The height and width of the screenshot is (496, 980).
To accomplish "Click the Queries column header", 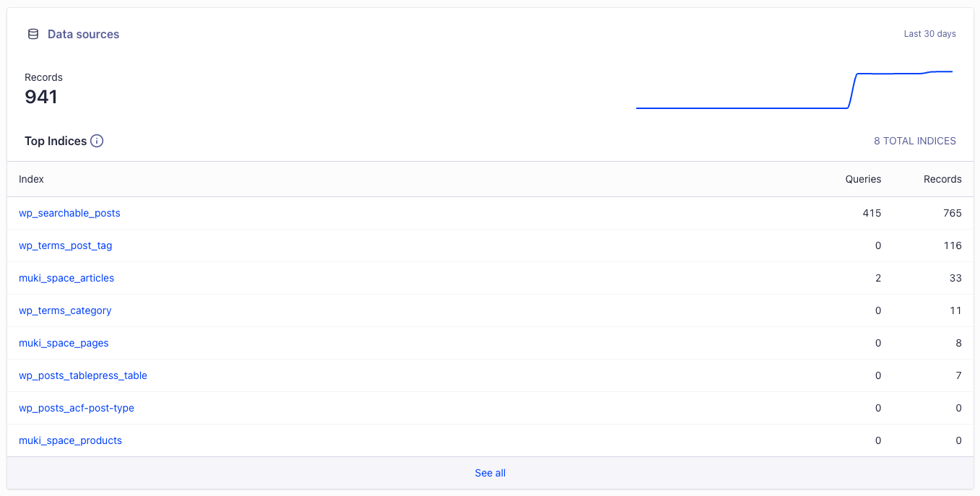I will (864, 179).
